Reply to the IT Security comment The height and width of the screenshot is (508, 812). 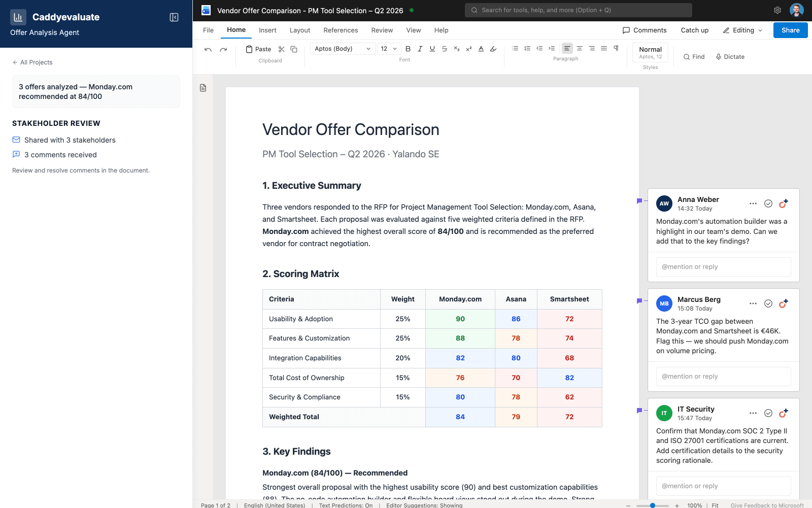[x=724, y=486]
